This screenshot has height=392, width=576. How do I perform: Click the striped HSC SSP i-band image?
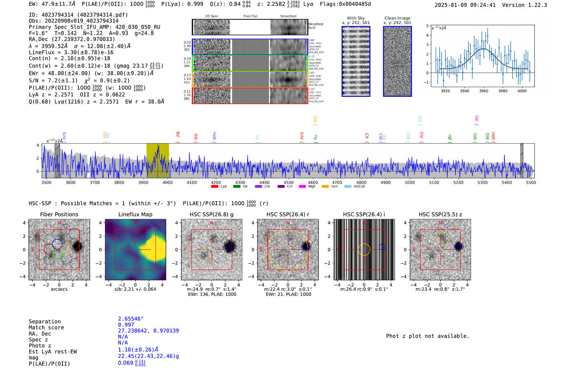pos(364,250)
